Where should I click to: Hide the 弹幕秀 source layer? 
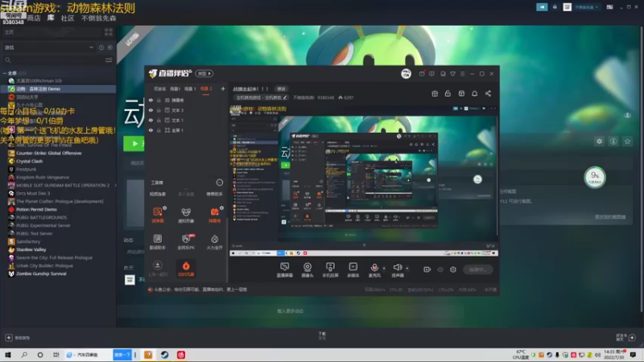(151, 100)
